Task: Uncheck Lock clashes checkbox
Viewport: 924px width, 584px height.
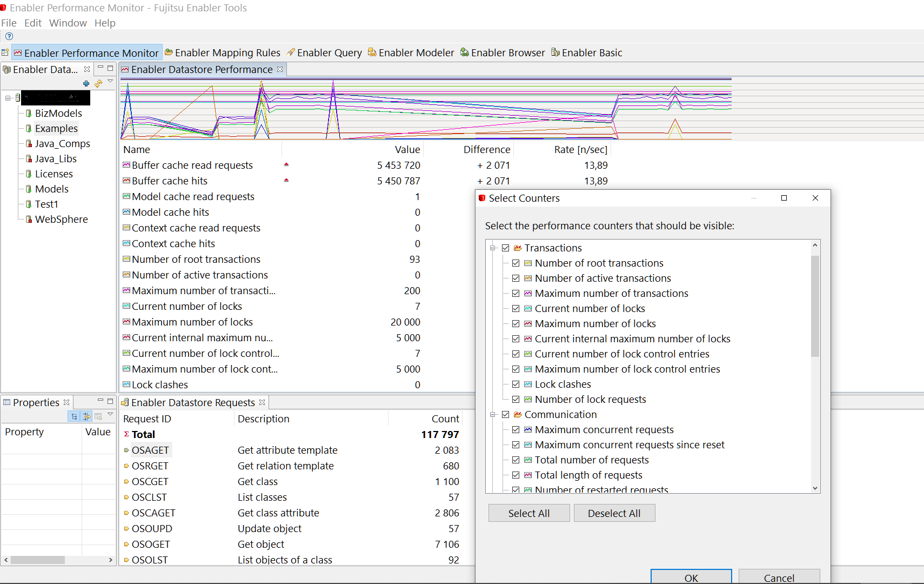Action: [x=516, y=384]
